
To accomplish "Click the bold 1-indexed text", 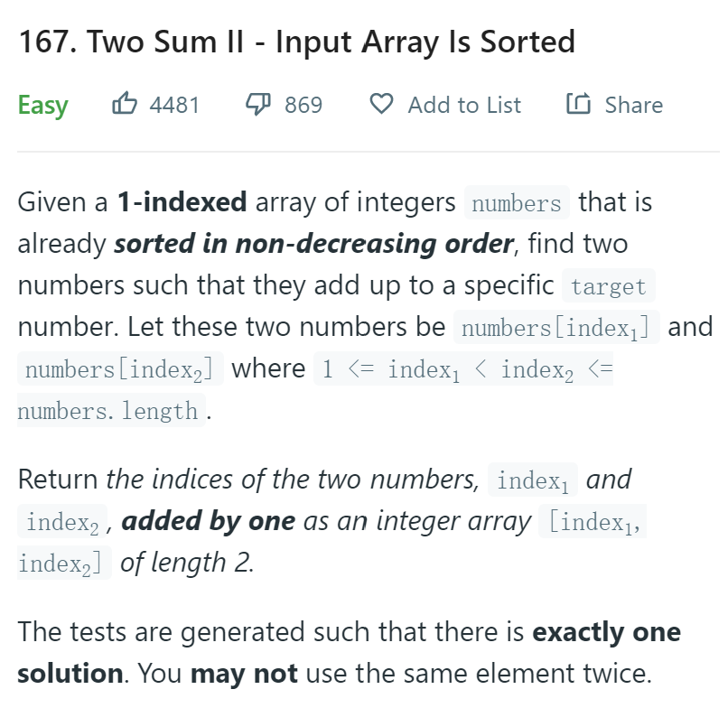I will [x=182, y=202].
